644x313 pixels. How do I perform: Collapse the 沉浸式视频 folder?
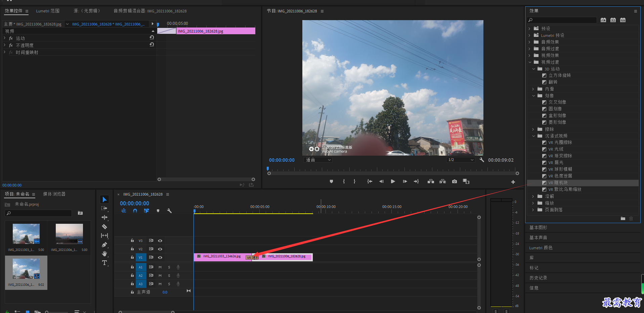click(533, 136)
